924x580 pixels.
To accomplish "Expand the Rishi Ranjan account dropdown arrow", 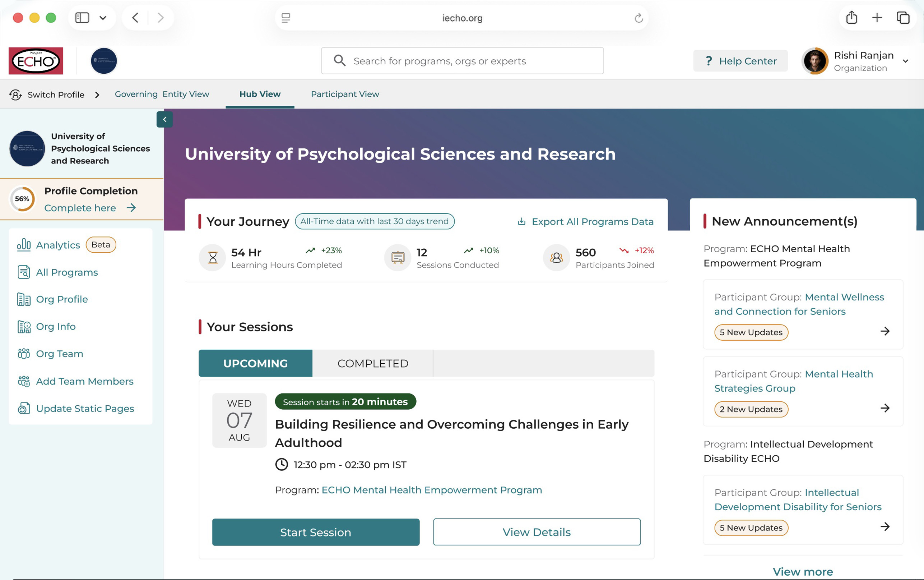I will [x=906, y=61].
